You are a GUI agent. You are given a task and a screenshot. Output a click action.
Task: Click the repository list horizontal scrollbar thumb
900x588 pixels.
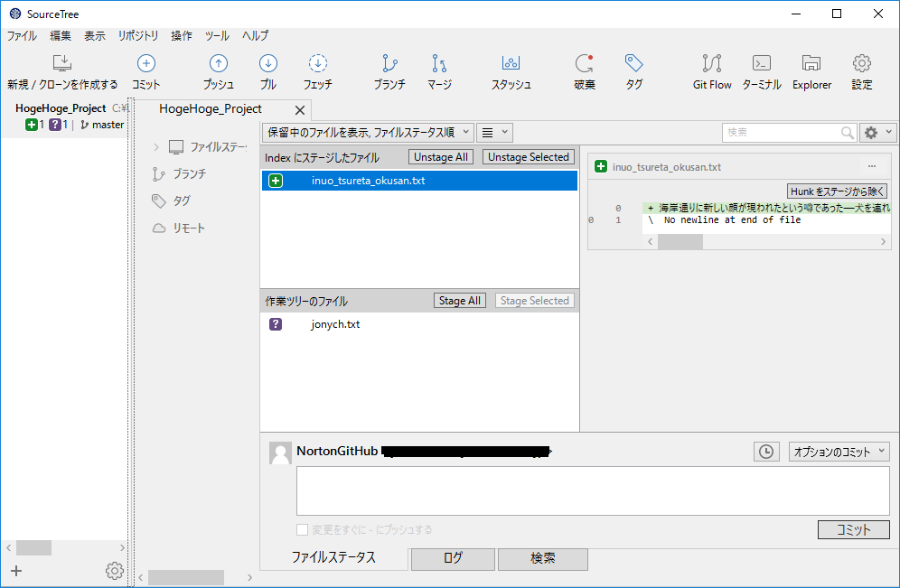tap(33, 548)
